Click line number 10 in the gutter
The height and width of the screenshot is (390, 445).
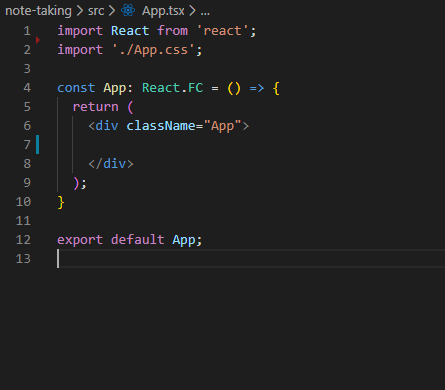click(x=23, y=202)
